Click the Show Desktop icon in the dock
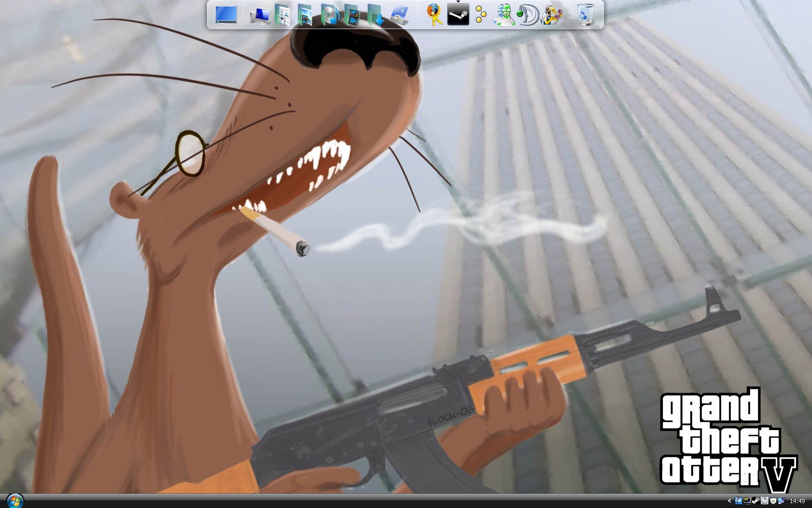Screen dimensions: 812x508 point(226,15)
